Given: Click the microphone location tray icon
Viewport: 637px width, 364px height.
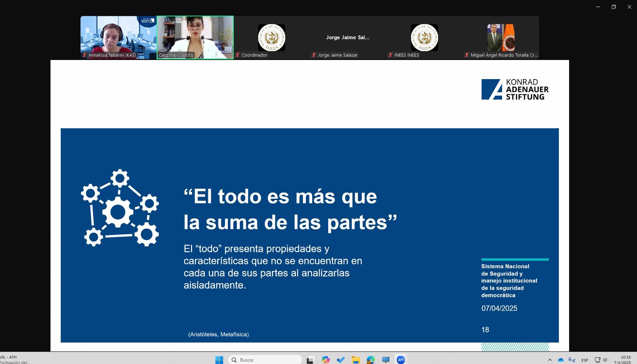Looking at the screenshot, I should coord(572,360).
